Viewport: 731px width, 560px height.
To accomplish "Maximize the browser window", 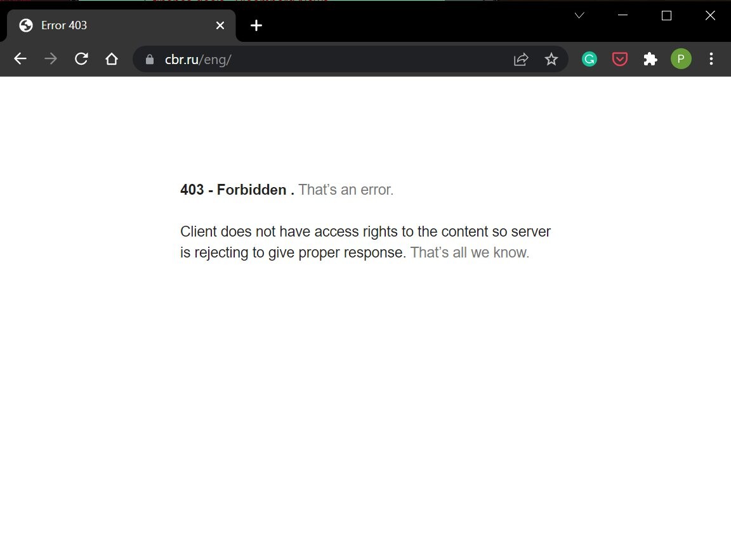I will [x=666, y=16].
